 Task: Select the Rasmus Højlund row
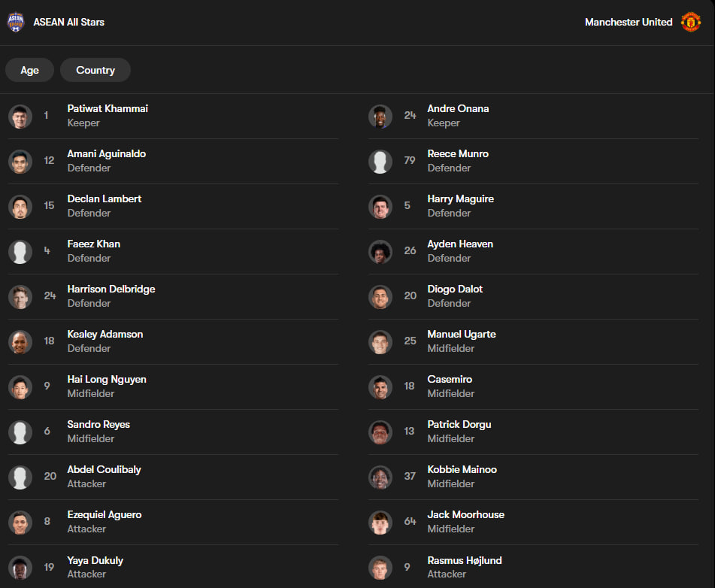point(533,567)
